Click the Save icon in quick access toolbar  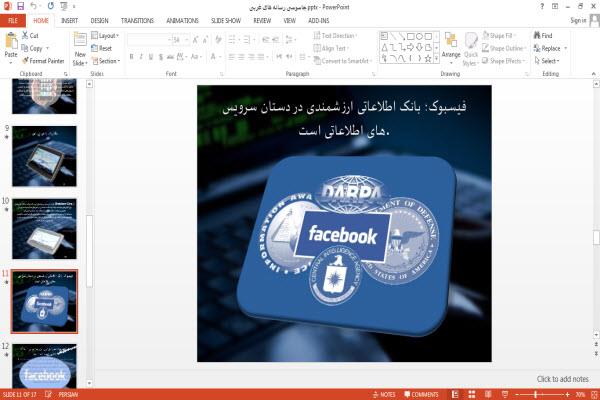20,6
